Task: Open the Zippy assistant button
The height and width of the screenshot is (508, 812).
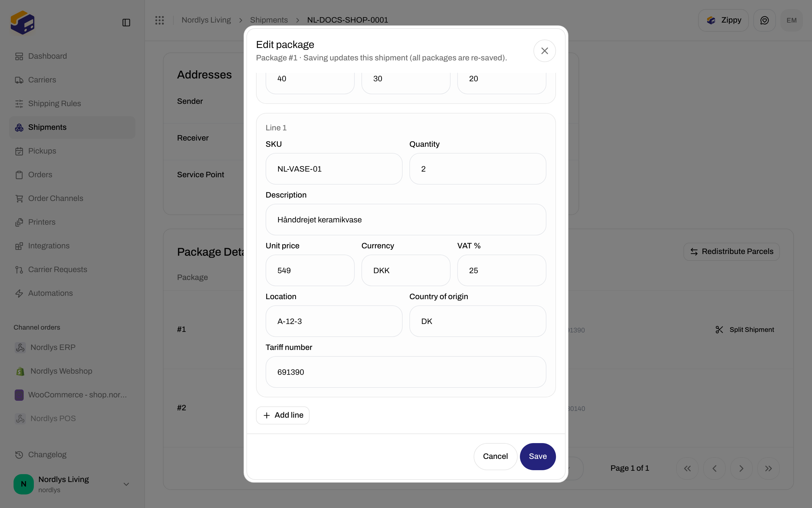Action: [x=723, y=21]
